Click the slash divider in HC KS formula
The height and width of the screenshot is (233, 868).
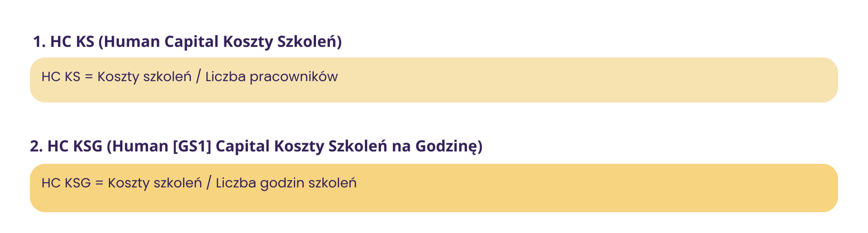coord(198,77)
